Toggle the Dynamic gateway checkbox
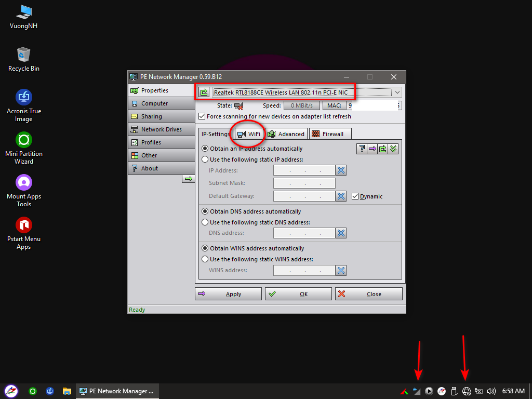 (x=355, y=196)
